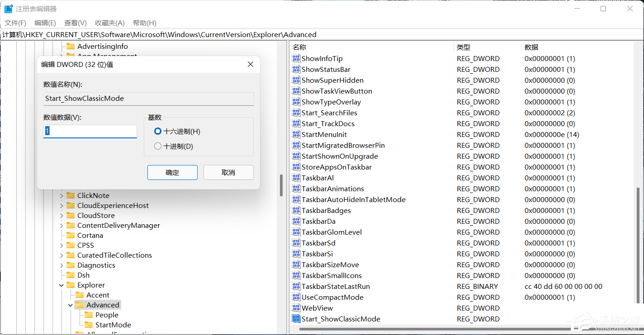
Task: Expand the Diagnostics tree node
Action: tap(62, 265)
